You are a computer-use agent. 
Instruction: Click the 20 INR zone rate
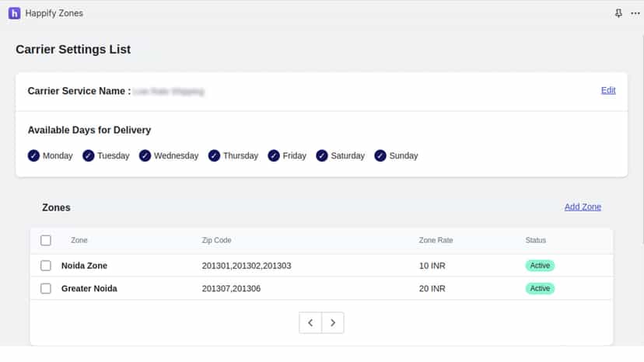pyautogui.click(x=432, y=288)
